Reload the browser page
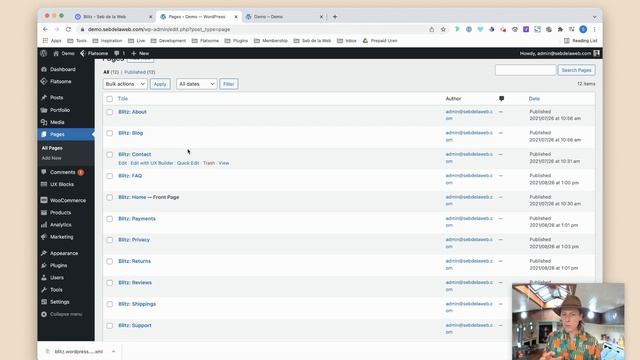Viewport: 640px width, 360px height. (x=68, y=29)
